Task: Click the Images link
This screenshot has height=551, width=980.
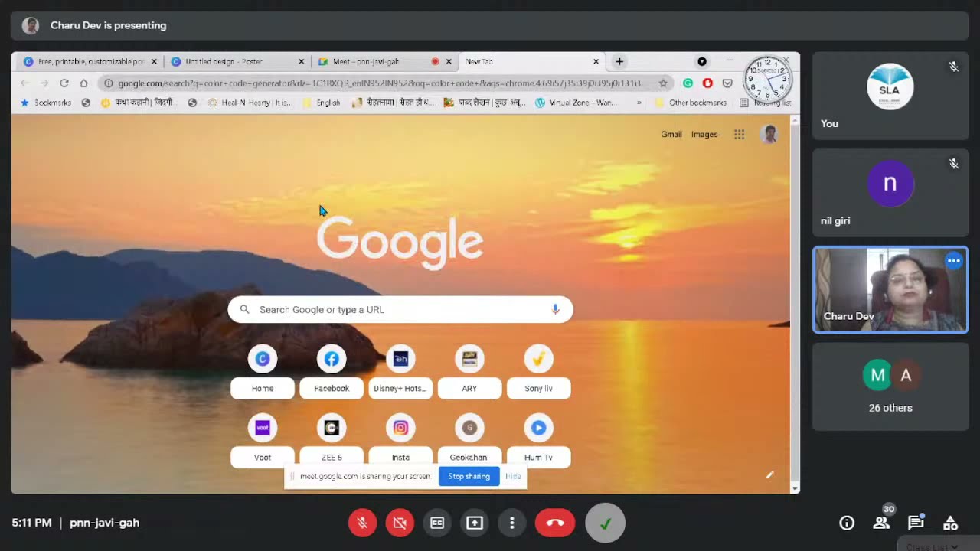Action: tap(704, 134)
